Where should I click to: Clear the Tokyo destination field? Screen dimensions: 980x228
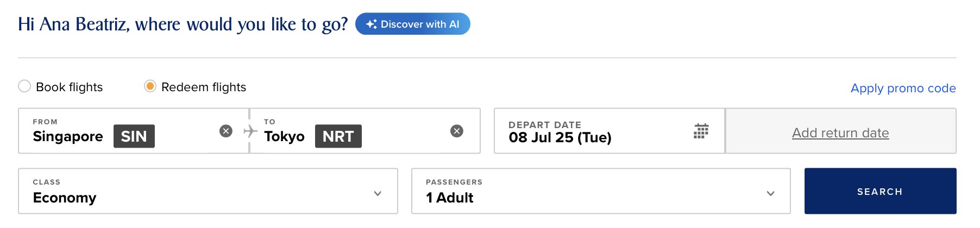[x=457, y=131]
